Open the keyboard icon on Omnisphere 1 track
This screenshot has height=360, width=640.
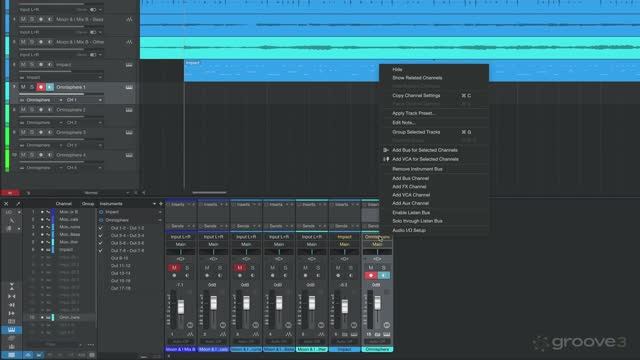click(129, 87)
